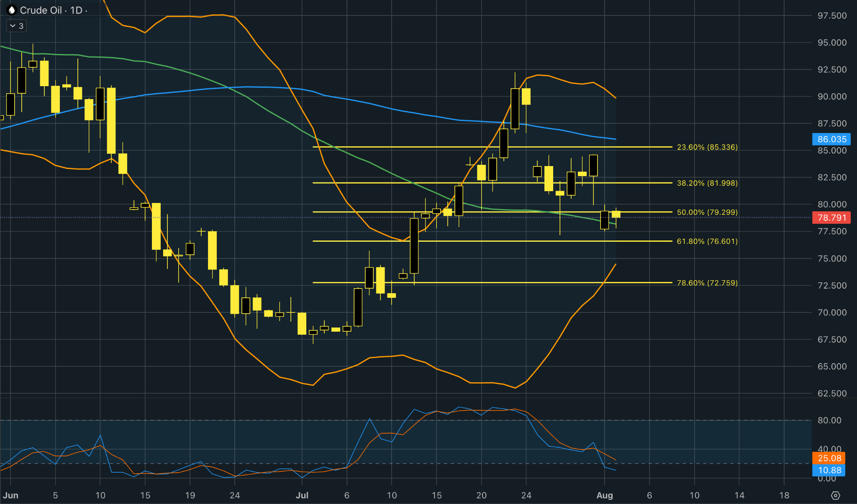
Task: Click the 18 date label on time axis
Action: tap(784, 495)
